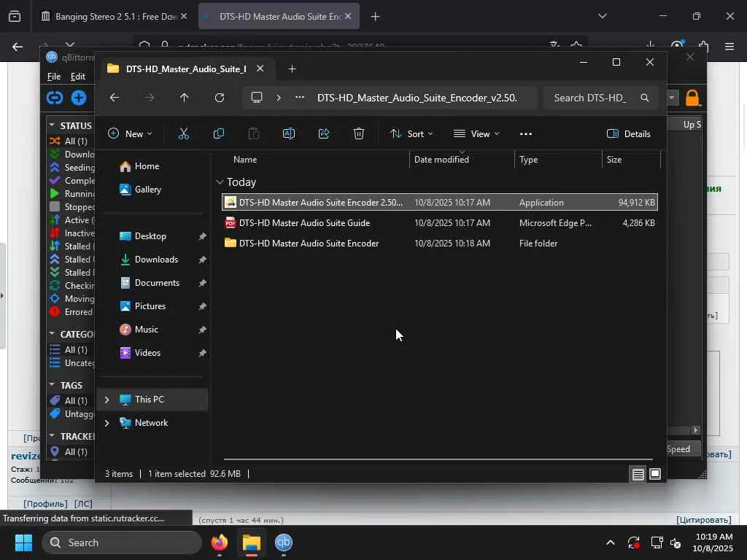The width and height of the screenshot is (747, 560).
Task: Close the DTS-HD_Master_Audio_Suite Explorer tab
Action: [x=260, y=69]
